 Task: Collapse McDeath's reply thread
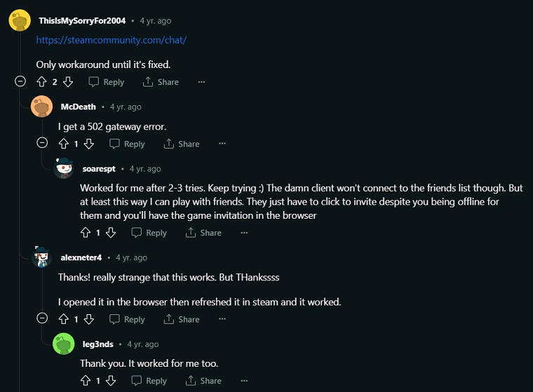pos(42,143)
